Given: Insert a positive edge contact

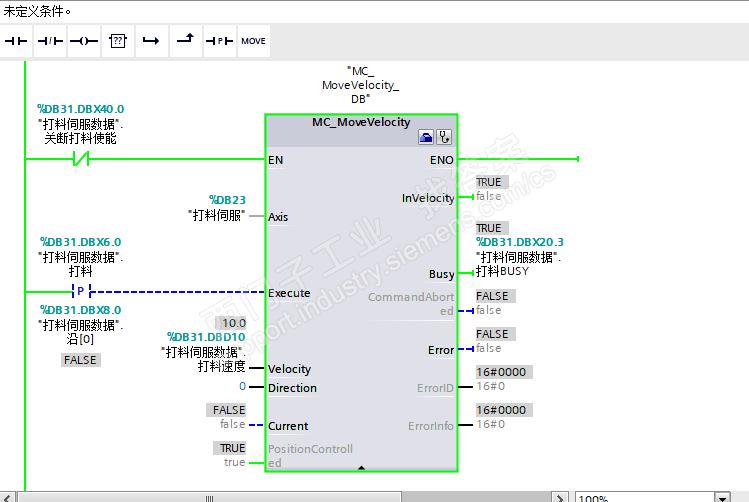Looking at the screenshot, I should 219,41.
